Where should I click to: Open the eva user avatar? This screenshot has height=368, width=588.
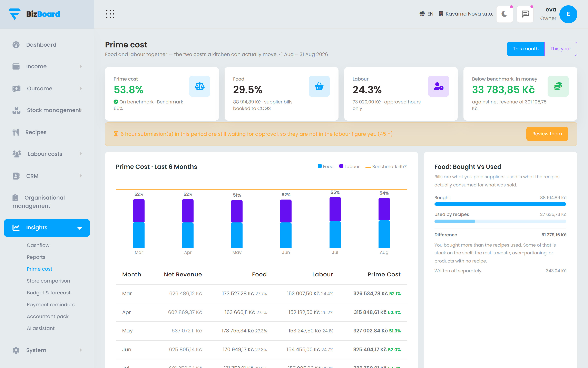(568, 14)
